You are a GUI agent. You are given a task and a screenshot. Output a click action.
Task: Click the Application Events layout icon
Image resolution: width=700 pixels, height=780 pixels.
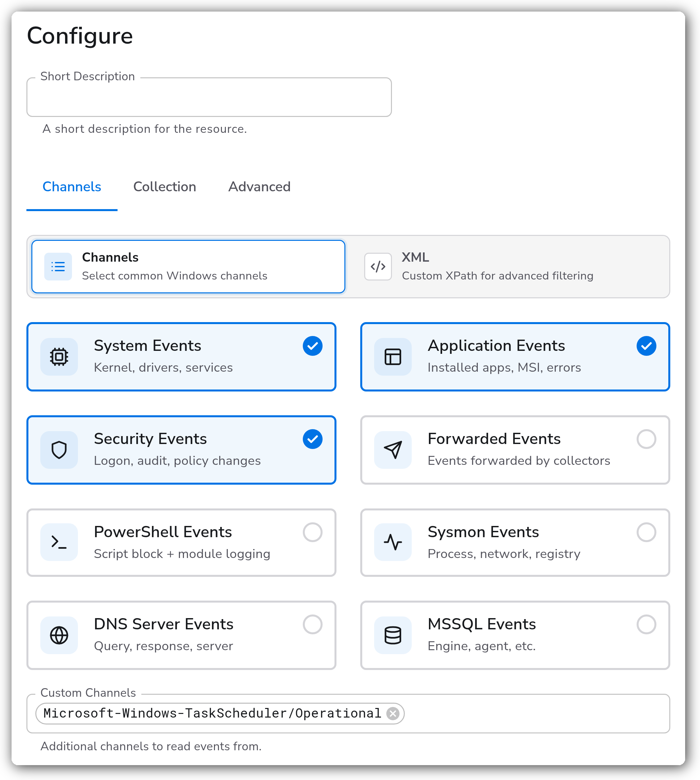pyautogui.click(x=393, y=357)
